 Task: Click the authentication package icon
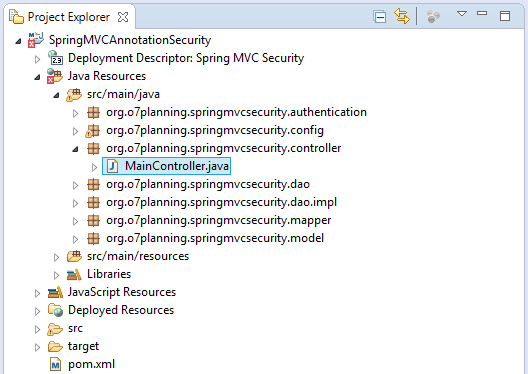(x=93, y=112)
